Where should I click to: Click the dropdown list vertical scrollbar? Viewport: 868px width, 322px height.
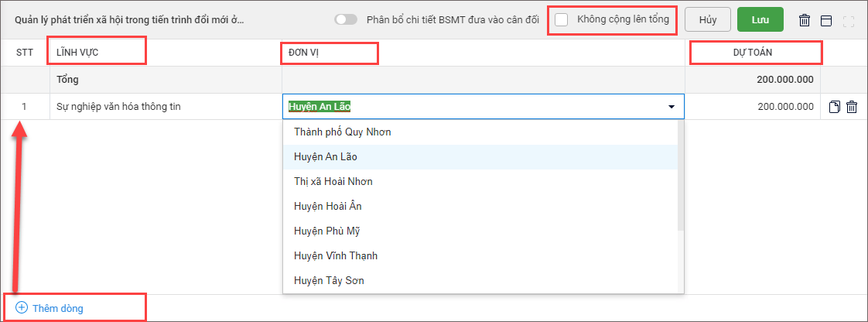(x=681, y=178)
